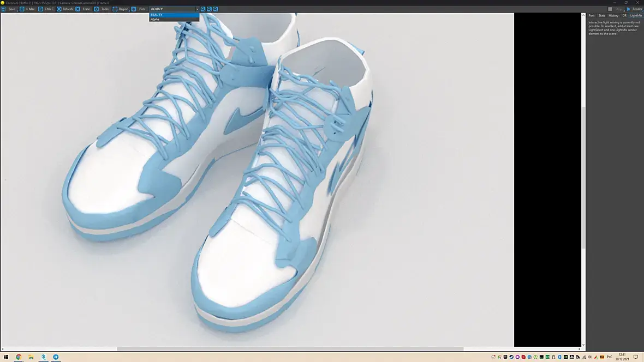The height and width of the screenshot is (362, 644).
Task: Switch to the Post tab
Action: (x=592, y=16)
